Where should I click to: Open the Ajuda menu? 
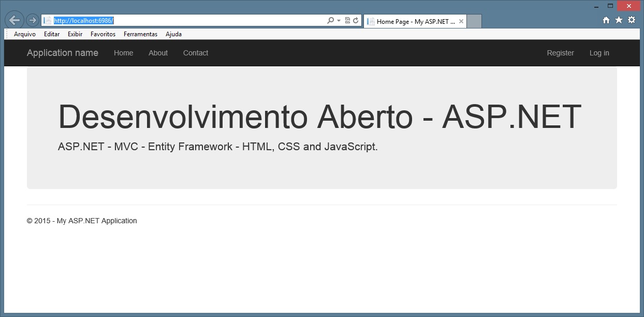point(173,34)
